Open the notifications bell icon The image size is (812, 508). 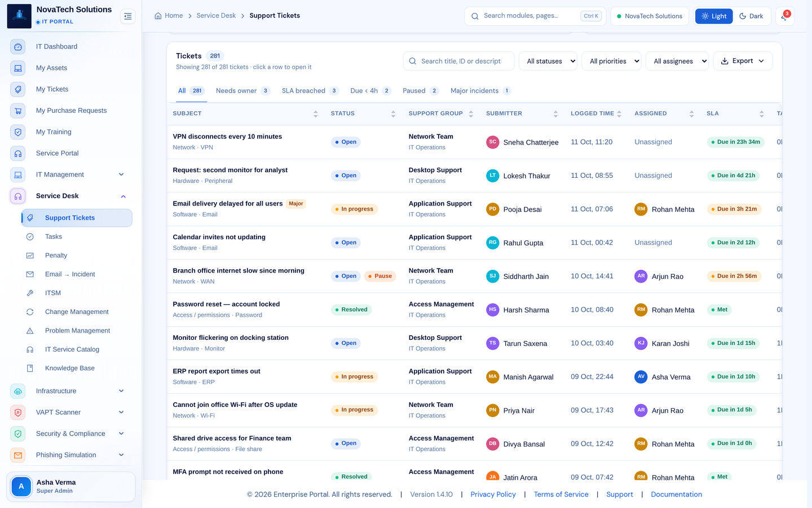pos(784,16)
